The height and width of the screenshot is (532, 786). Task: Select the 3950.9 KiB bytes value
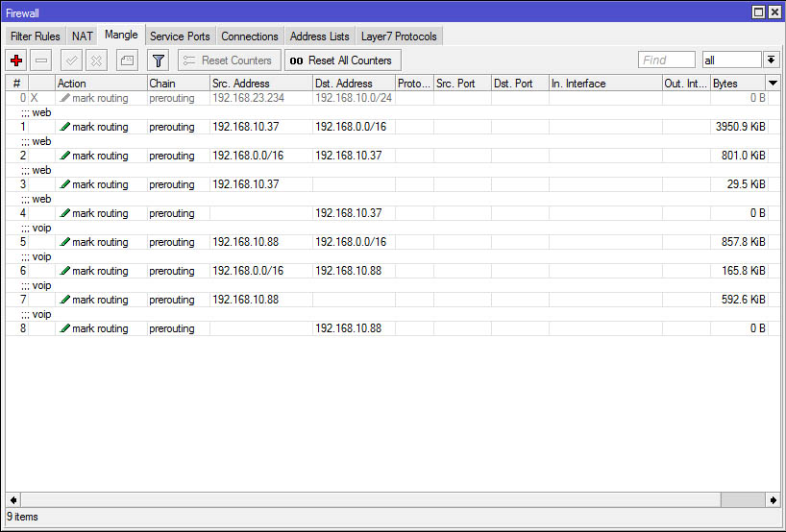741,127
